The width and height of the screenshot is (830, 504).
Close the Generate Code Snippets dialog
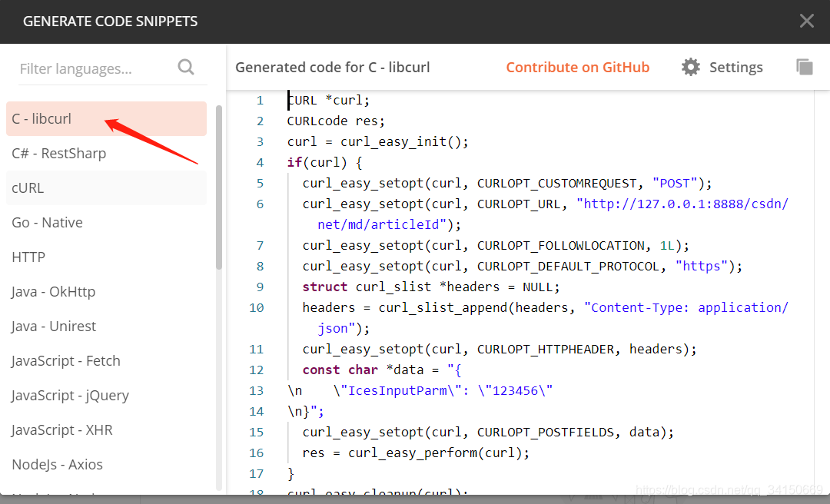pyautogui.click(x=807, y=21)
